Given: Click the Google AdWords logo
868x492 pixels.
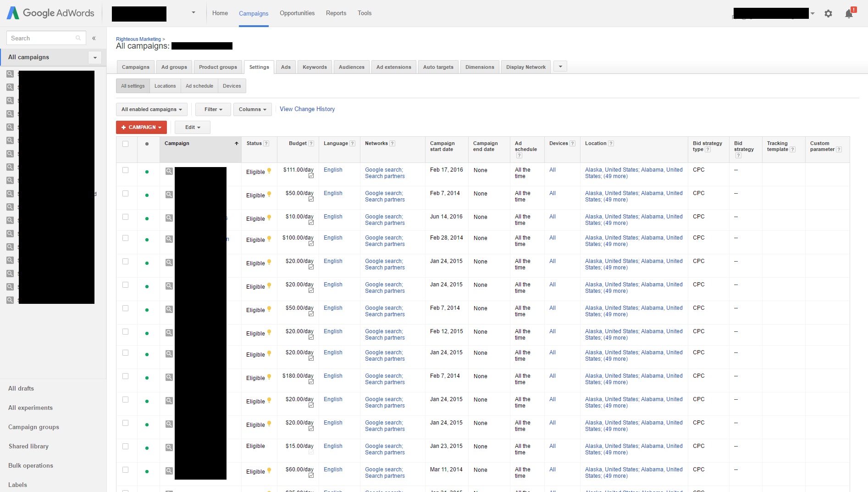Looking at the screenshot, I should click(50, 13).
